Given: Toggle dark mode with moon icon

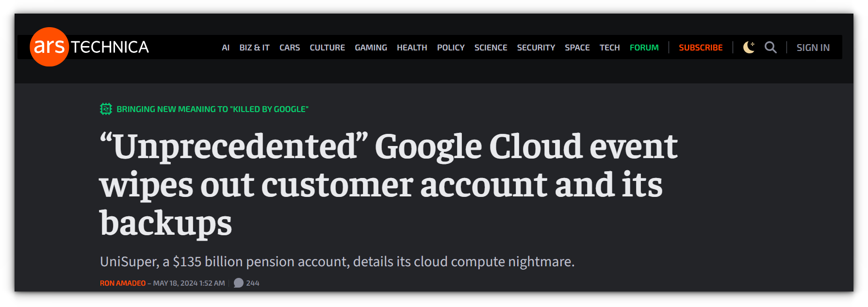Looking at the screenshot, I should (x=749, y=47).
